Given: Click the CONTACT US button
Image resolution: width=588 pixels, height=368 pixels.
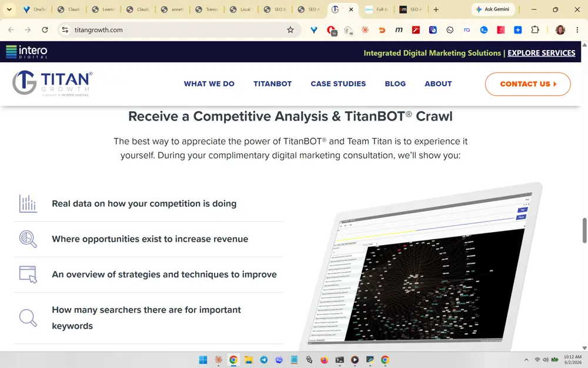Looking at the screenshot, I should [527, 84].
